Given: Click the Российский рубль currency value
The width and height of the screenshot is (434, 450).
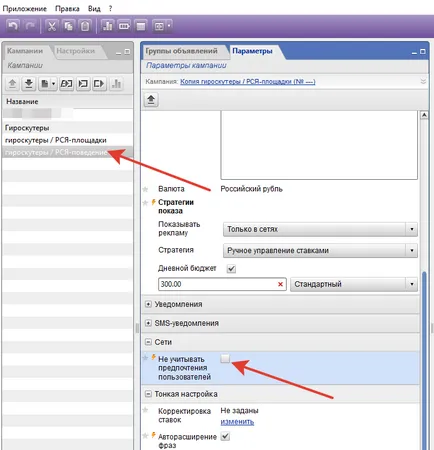Looking at the screenshot, I should coord(251,189).
